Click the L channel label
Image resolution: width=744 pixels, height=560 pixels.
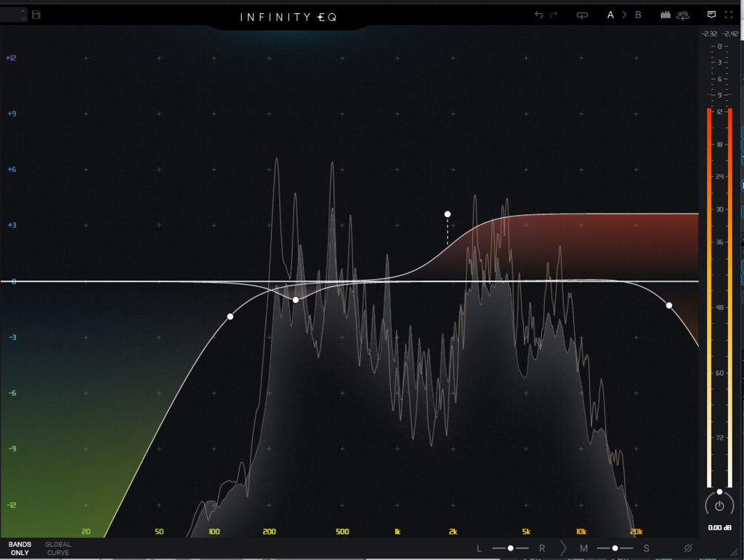tap(480, 548)
